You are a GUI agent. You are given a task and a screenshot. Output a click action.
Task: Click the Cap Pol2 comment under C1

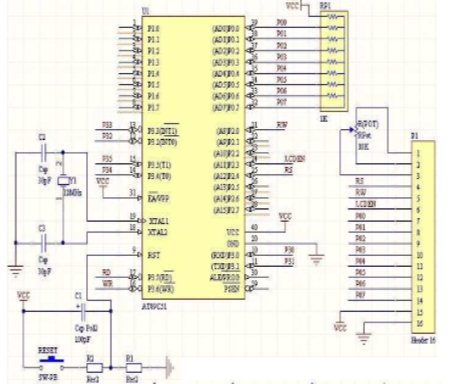tap(86, 328)
